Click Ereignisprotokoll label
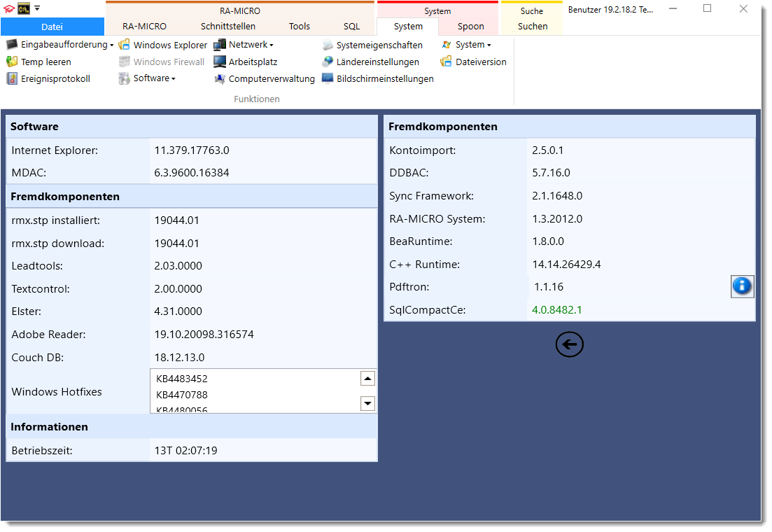This screenshot has width=772, height=532. (55, 79)
